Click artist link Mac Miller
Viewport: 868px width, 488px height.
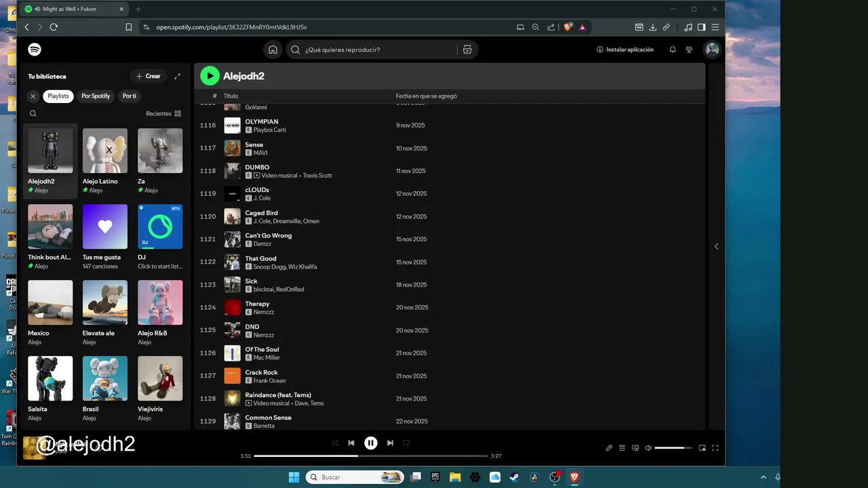click(267, 358)
